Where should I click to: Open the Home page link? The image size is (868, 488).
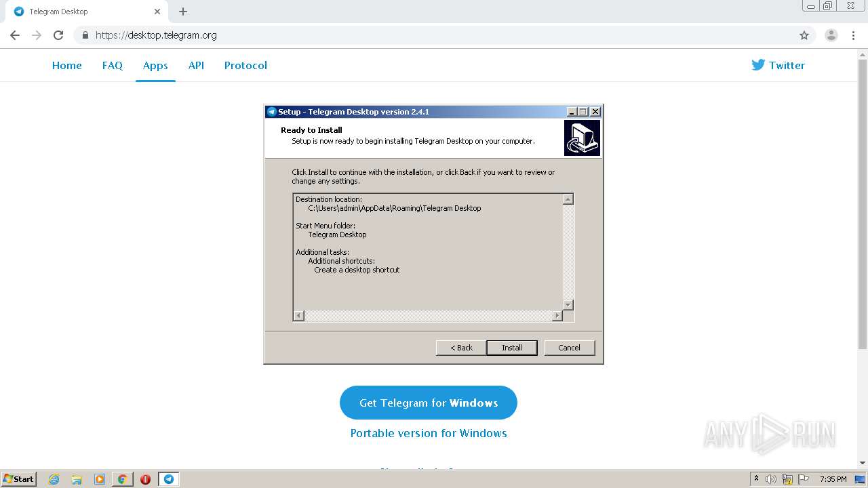pos(67,65)
